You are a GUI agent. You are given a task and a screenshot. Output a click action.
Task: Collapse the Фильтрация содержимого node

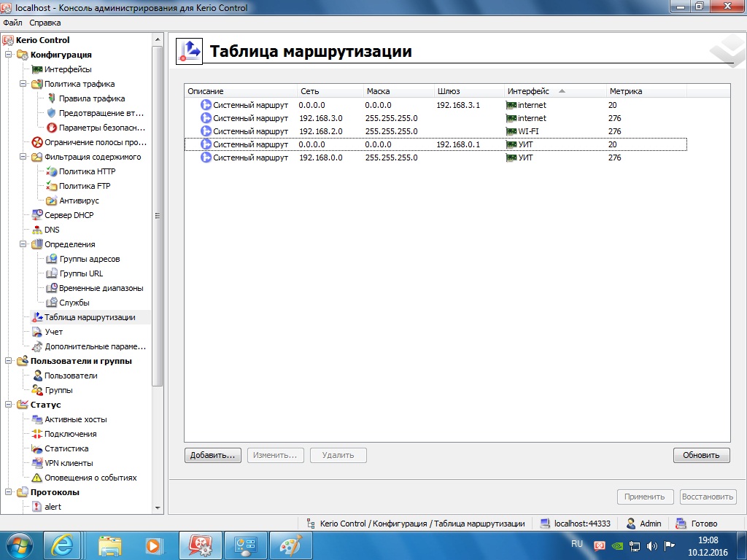pyautogui.click(x=23, y=156)
